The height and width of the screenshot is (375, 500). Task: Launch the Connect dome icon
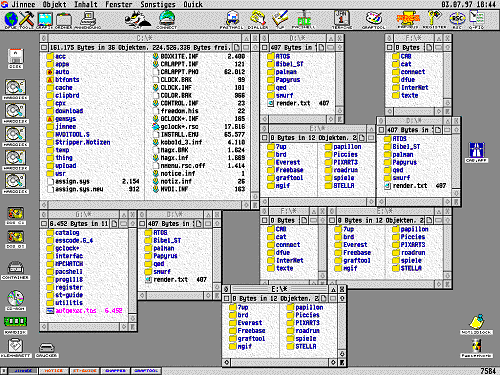click(x=167, y=20)
